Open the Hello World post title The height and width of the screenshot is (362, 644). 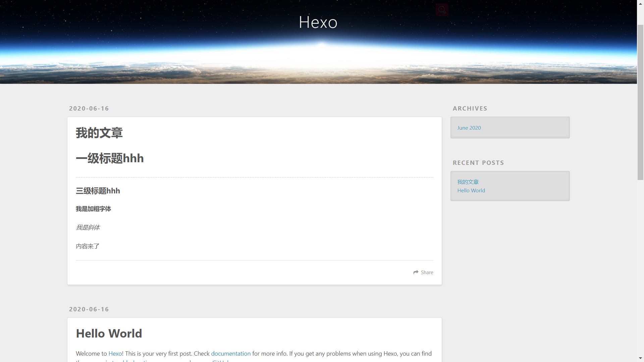coord(109,334)
